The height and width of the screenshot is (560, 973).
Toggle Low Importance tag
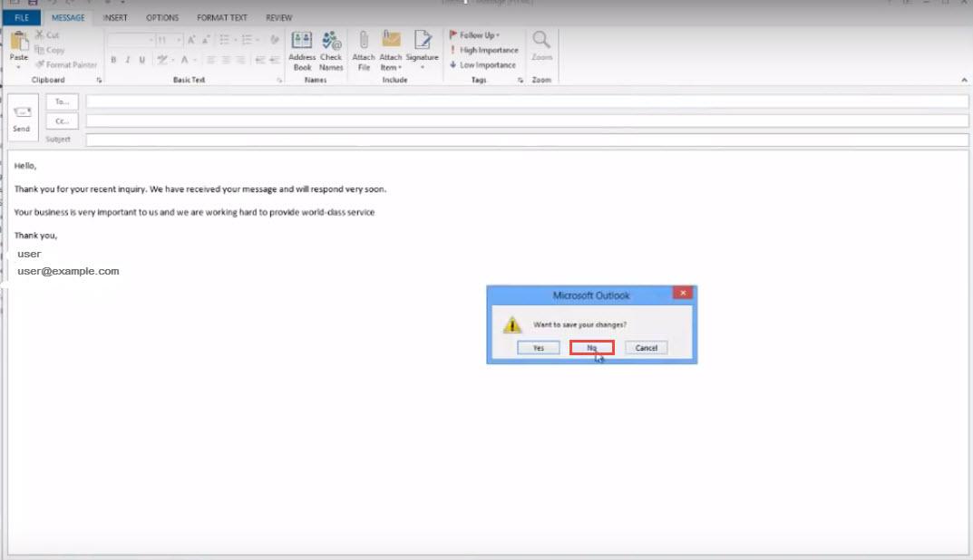point(483,65)
